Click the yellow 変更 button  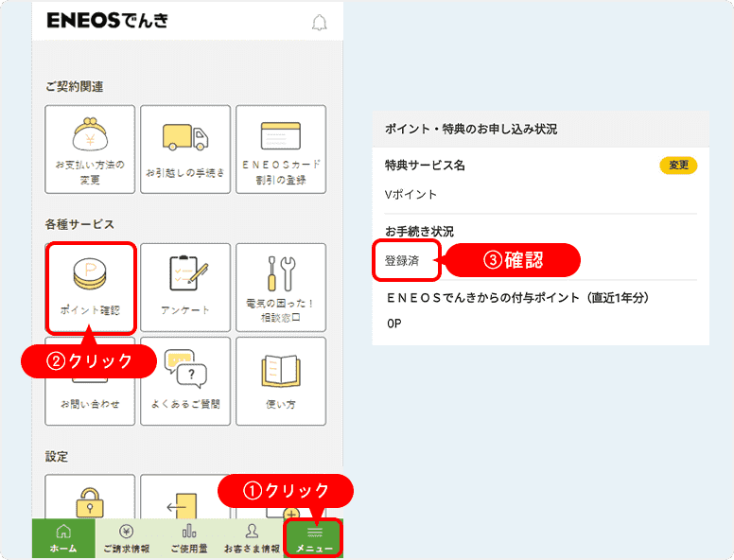pos(678,166)
